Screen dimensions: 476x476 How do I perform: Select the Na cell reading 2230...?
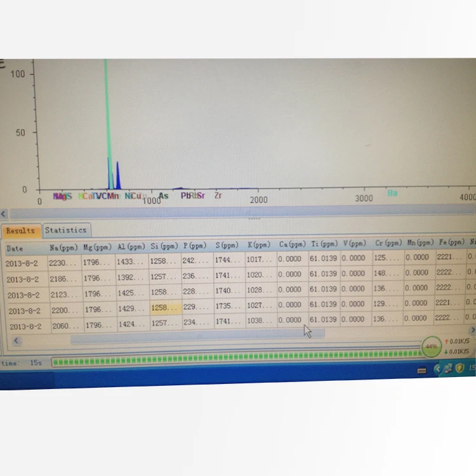click(64, 263)
